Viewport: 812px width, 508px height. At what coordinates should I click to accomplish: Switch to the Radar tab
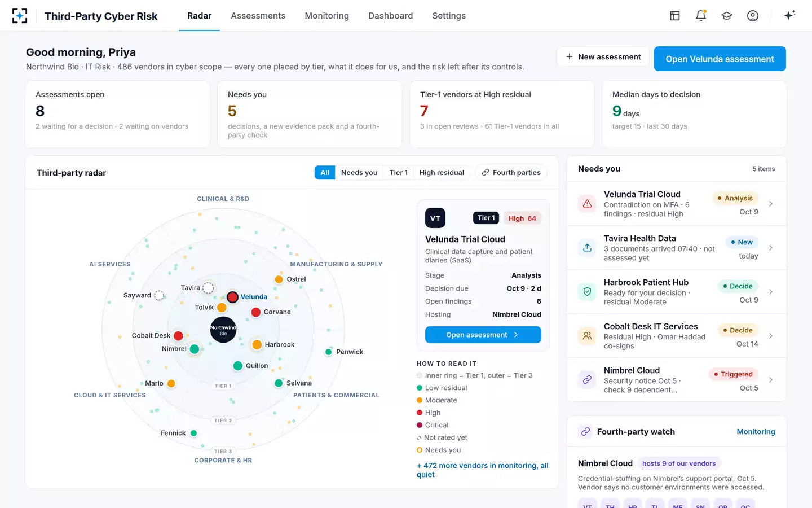pos(199,16)
